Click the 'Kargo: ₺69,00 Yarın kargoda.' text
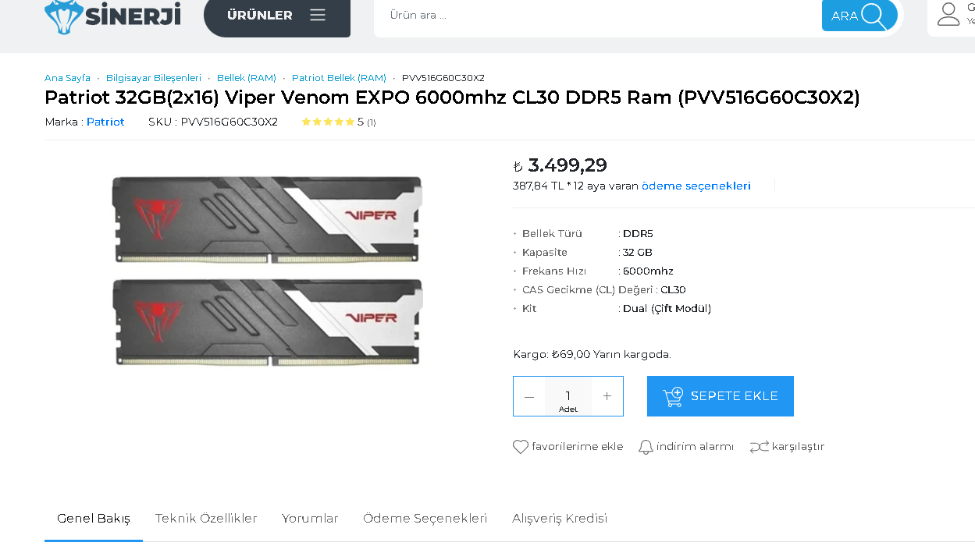The image size is (975, 560). (x=592, y=354)
